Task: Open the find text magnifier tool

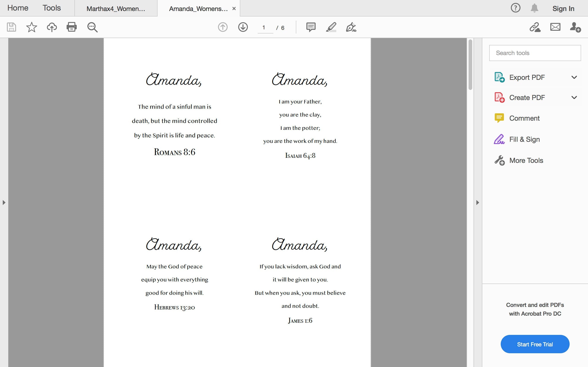Action: (92, 27)
